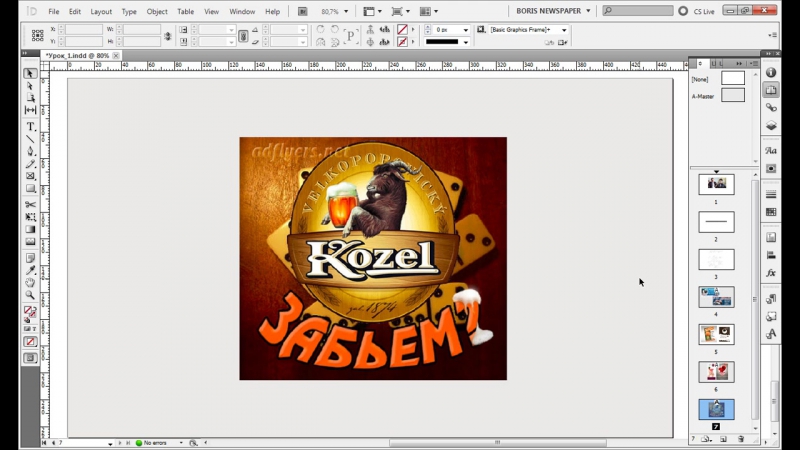The width and height of the screenshot is (800, 450).
Task: Click rotate 90° clockwise icon
Action: [320, 30]
